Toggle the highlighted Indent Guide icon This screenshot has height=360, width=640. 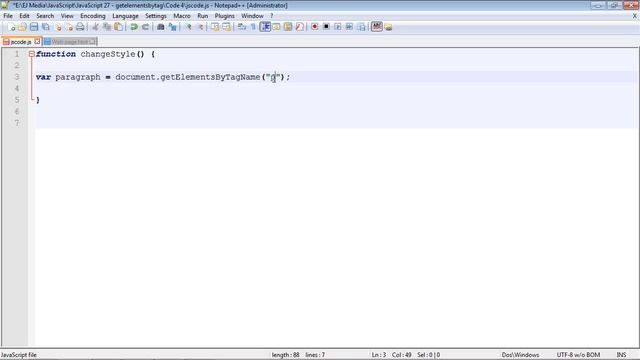[x=265, y=27]
